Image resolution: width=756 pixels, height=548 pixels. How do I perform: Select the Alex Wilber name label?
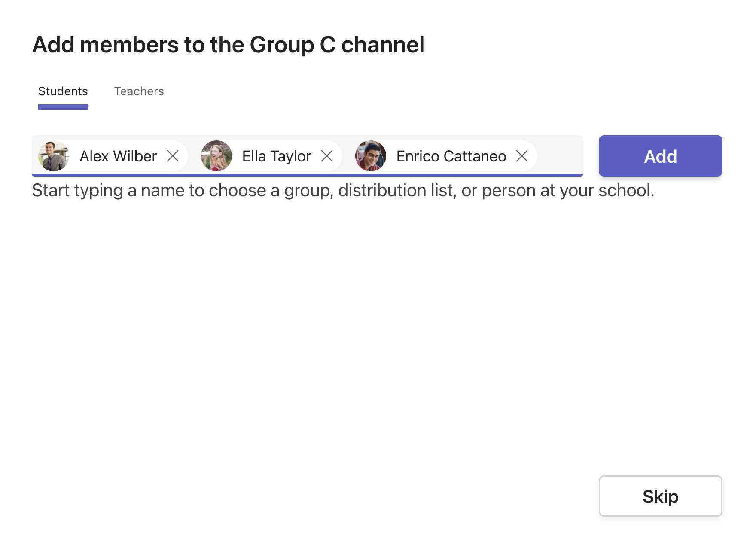click(118, 156)
